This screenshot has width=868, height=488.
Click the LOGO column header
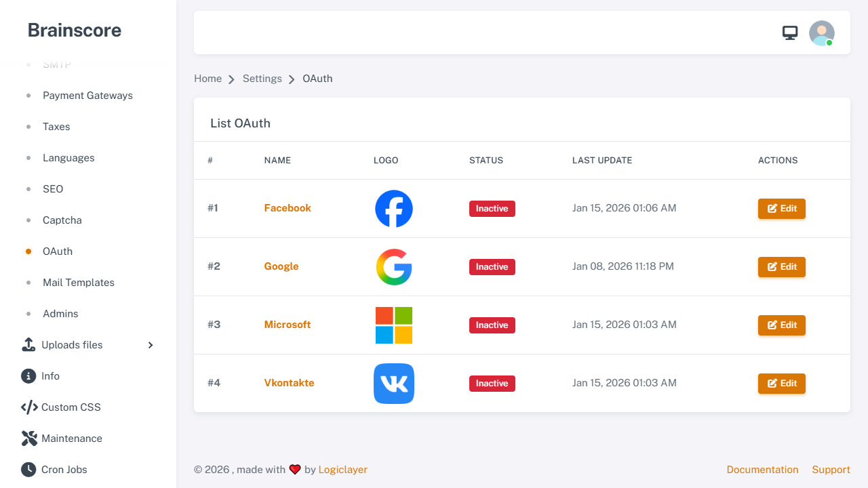coord(386,161)
